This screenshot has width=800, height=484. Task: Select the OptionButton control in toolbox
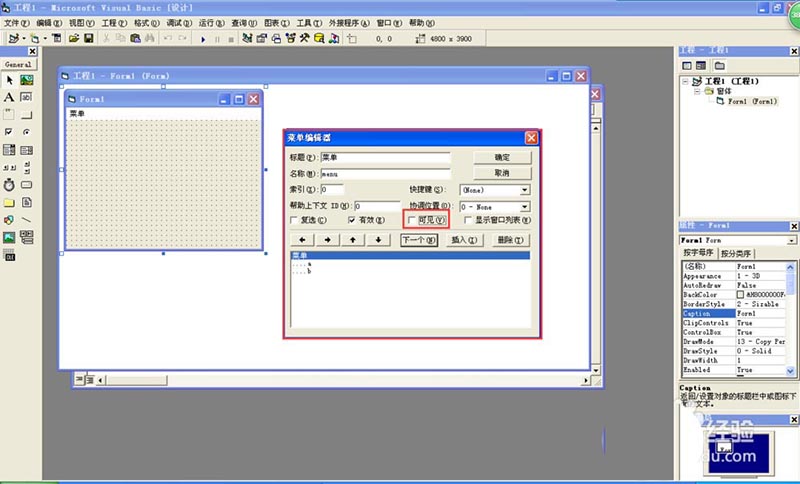coord(27,132)
